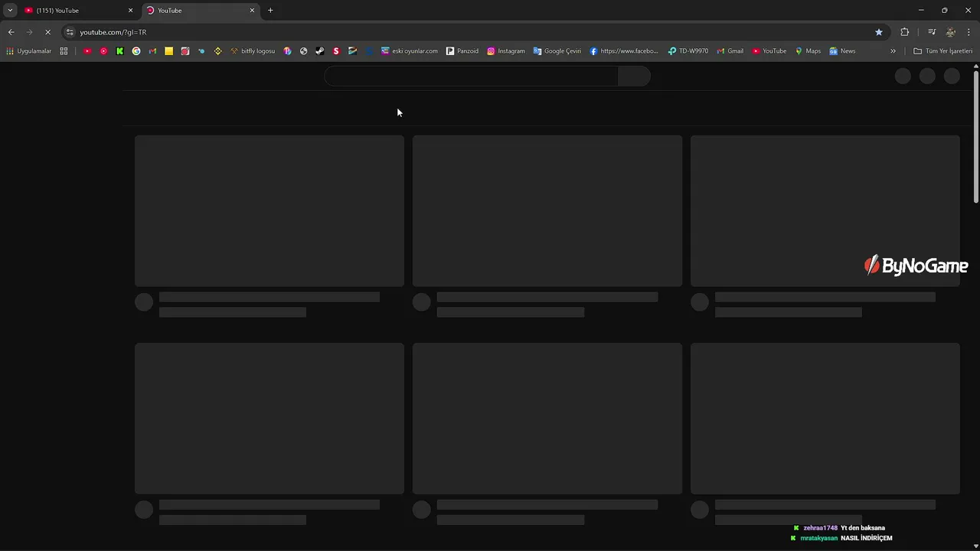Open the Extensions puzzle icon
The width and height of the screenshot is (980, 551).
[x=904, y=32]
